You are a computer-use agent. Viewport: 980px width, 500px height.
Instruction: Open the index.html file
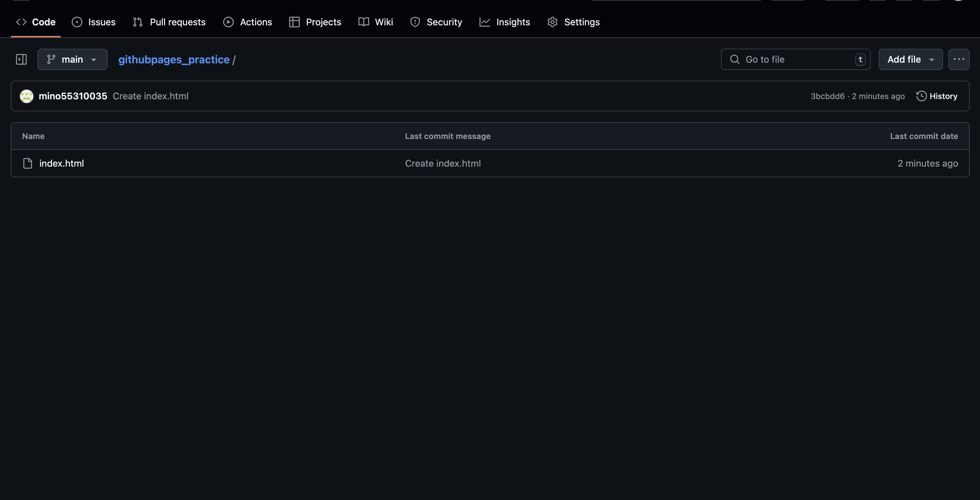pos(61,163)
